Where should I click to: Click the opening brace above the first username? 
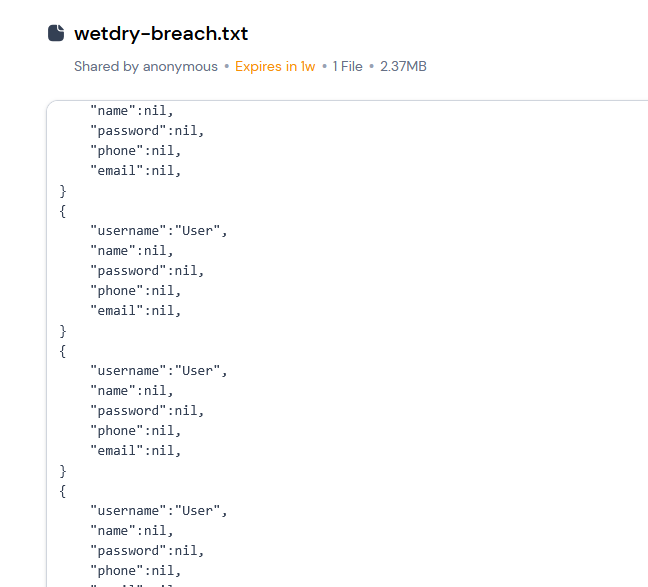click(x=64, y=211)
